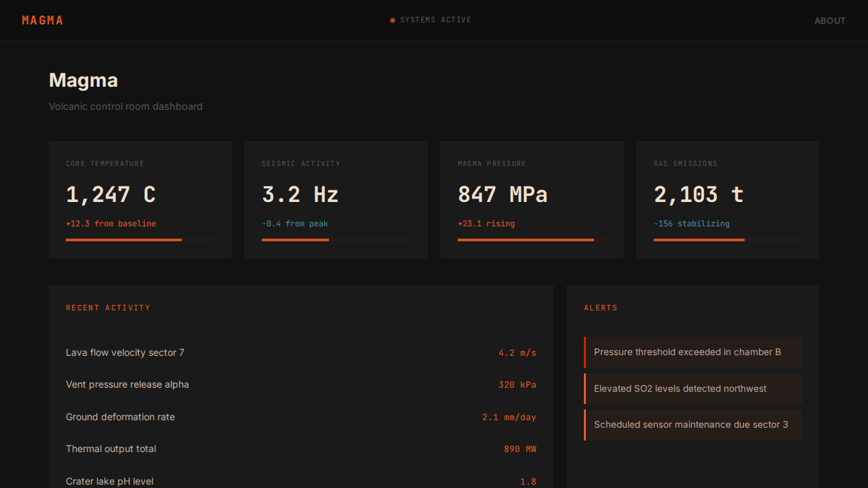The height and width of the screenshot is (488, 868).
Task: Click the Magma Pressure progress bar
Action: (x=532, y=240)
